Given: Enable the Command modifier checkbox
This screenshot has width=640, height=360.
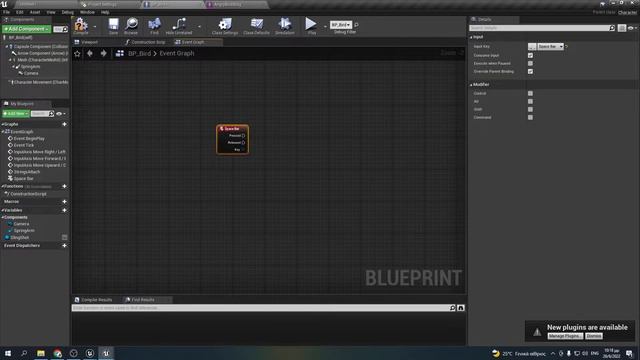Looking at the screenshot, I should [x=530, y=118].
